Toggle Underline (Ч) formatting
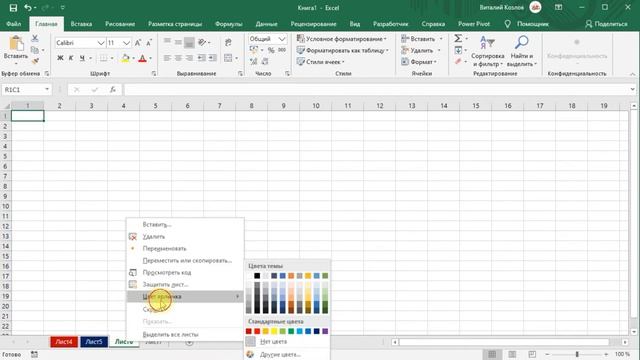 [82, 58]
